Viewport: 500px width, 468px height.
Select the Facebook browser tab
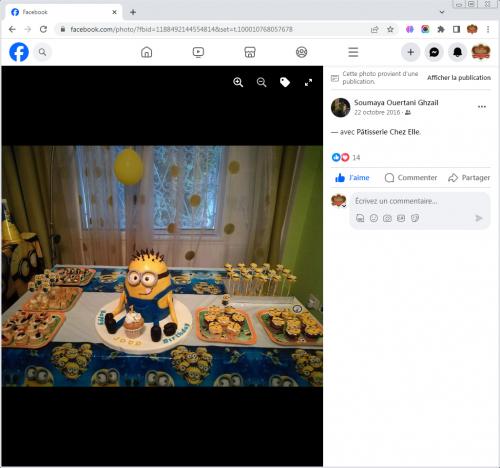63,12
